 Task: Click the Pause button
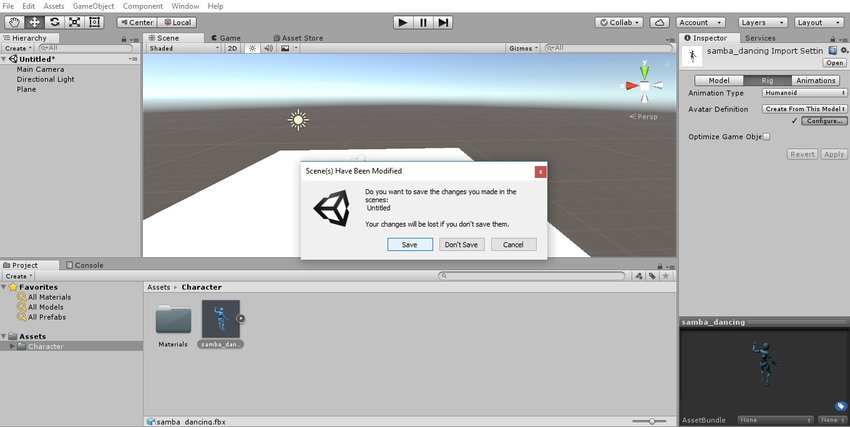point(423,22)
